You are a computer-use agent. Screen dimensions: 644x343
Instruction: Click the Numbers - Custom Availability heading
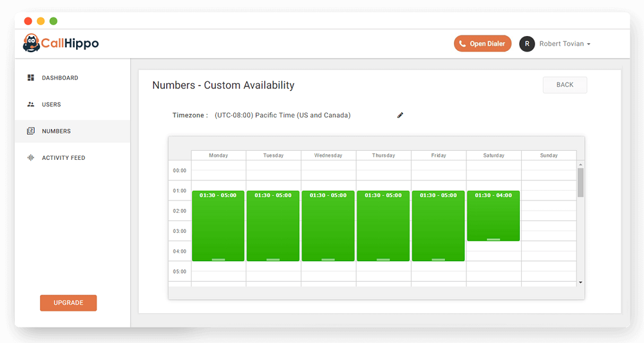[x=223, y=85]
